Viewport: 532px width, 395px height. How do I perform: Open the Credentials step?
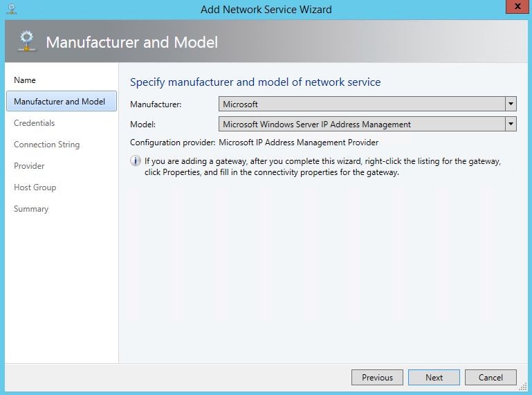click(x=35, y=123)
